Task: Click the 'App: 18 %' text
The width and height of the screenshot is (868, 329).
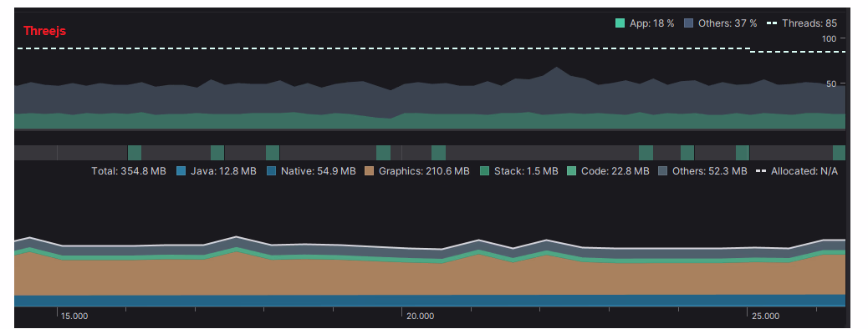Action: pyautogui.click(x=652, y=23)
